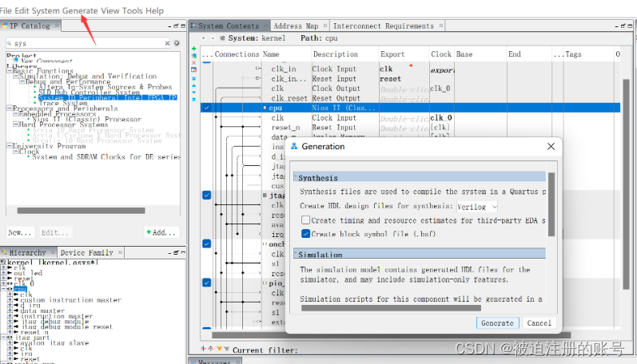This screenshot has width=637, height=364.
Task: Maximize the Hierarchy panel
Action: 183,252
